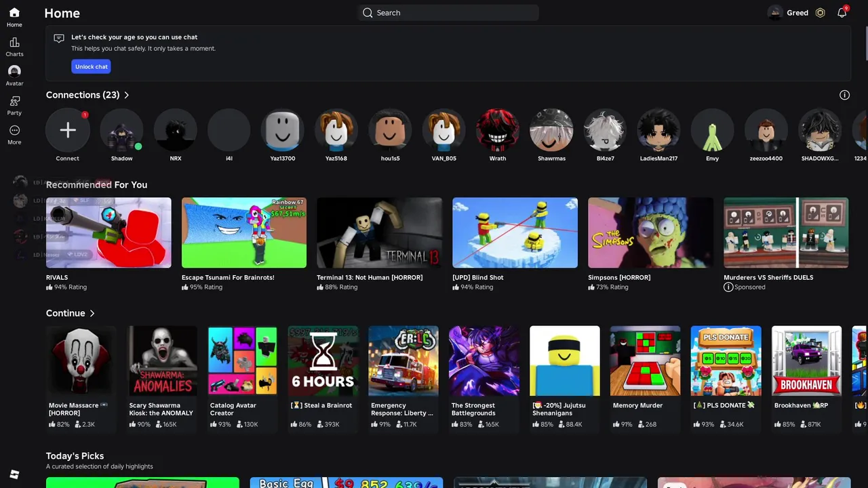This screenshot has width=868, height=488.
Task: Open Shadow's avatar in connections
Action: point(121,130)
